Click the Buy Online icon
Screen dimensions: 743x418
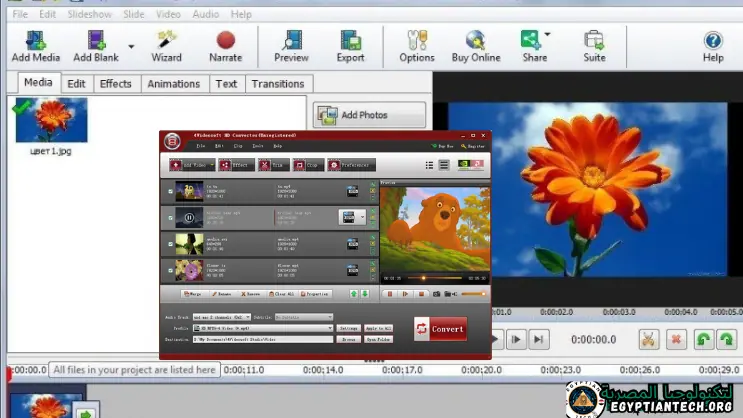[x=476, y=40]
